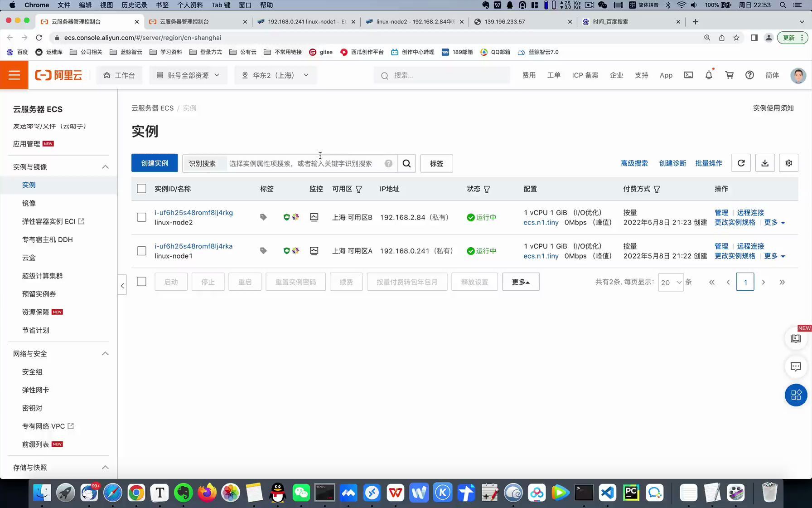
Task: Filter by billing method funnel icon
Action: [657, 189]
